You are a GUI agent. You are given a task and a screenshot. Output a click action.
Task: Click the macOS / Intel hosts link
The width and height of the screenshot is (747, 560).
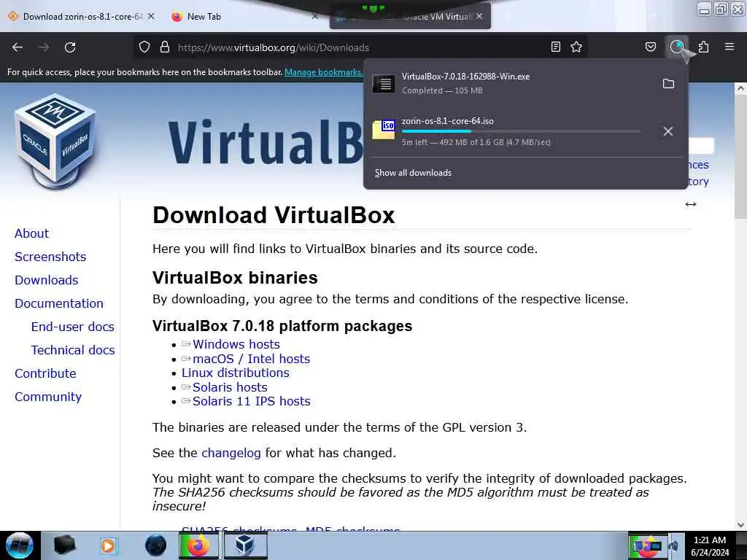coord(251,359)
